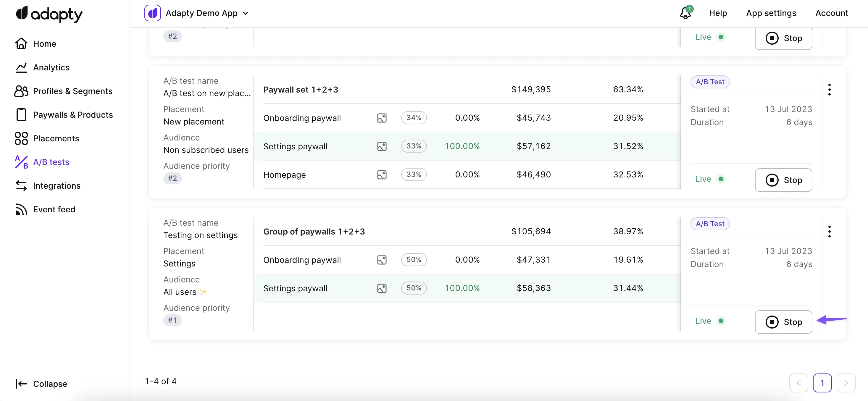868x401 pixels.
Task: Go to next page arrow
Action: 846,383
